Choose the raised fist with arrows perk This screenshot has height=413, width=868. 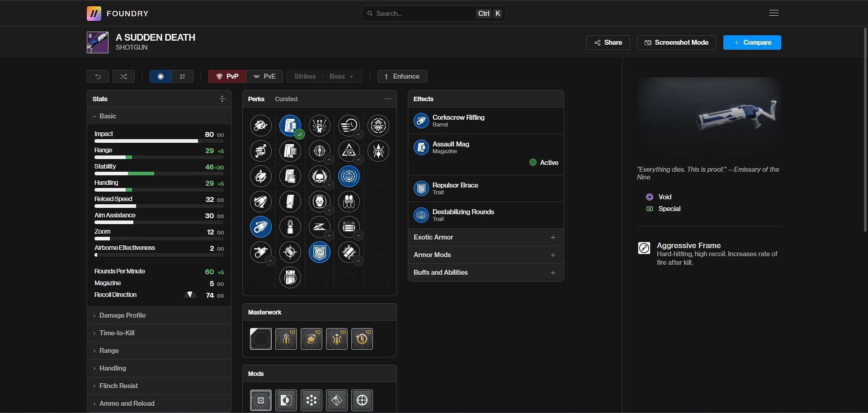pyautogui.click(x=320, y=126)
